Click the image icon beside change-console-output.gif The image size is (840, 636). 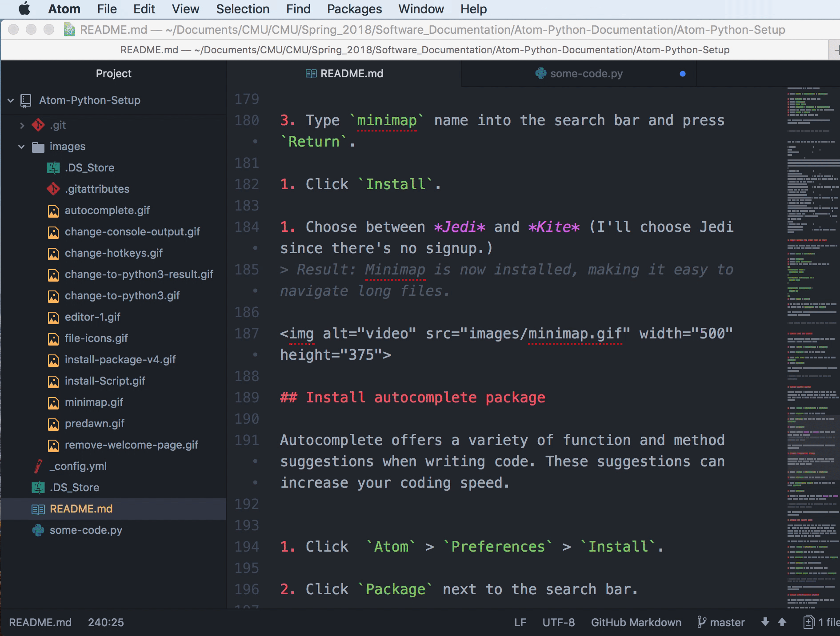coord(53,232)
